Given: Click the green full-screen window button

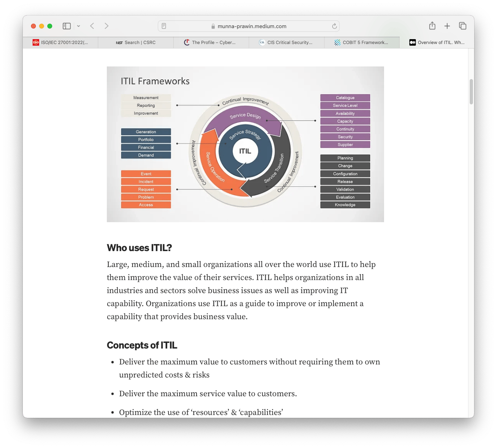Looking at the screenshot, I should point(50,26).
